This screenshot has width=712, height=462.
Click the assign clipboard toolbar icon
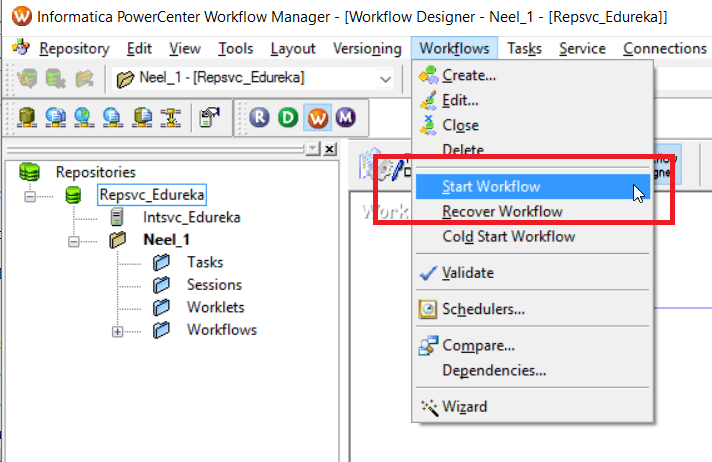tap(209, 117)
